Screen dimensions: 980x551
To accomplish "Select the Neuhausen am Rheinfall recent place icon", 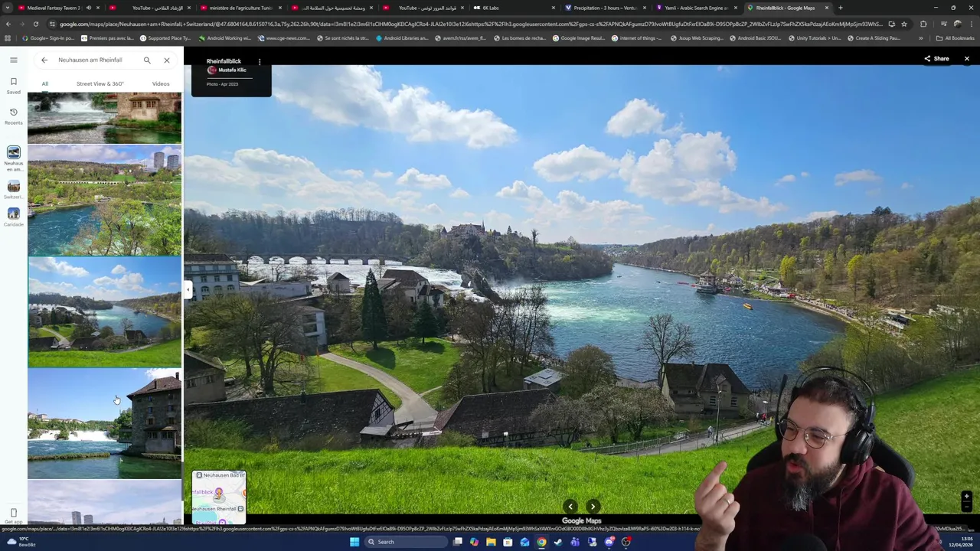I will tap(13, 152).
